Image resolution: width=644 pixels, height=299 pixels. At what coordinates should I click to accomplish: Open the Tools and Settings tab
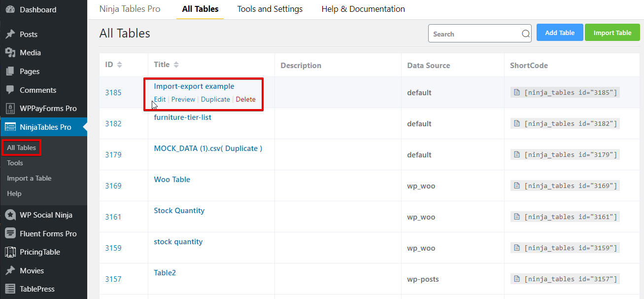[270, 9]
